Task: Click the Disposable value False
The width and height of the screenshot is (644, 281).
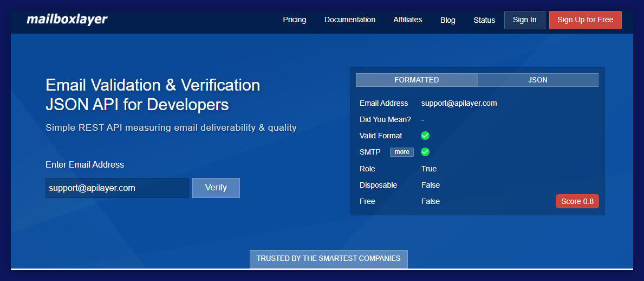Action: tap(431, 185)
